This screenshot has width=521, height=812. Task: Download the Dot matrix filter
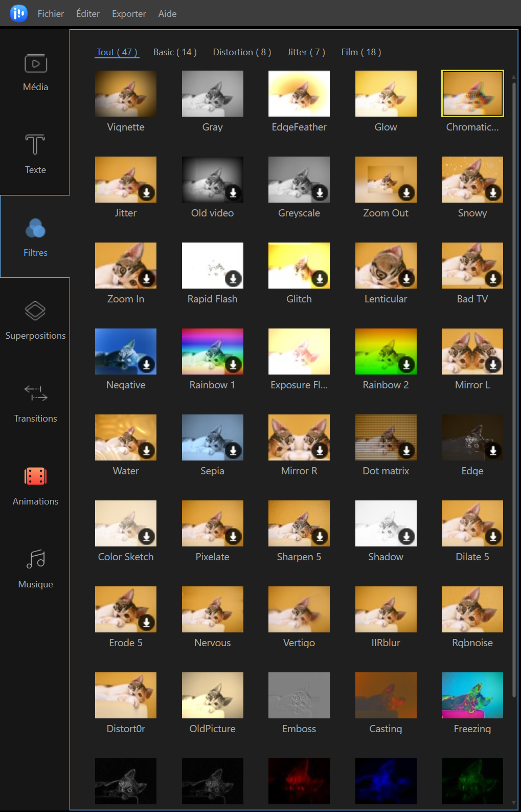tap(406, 451)
